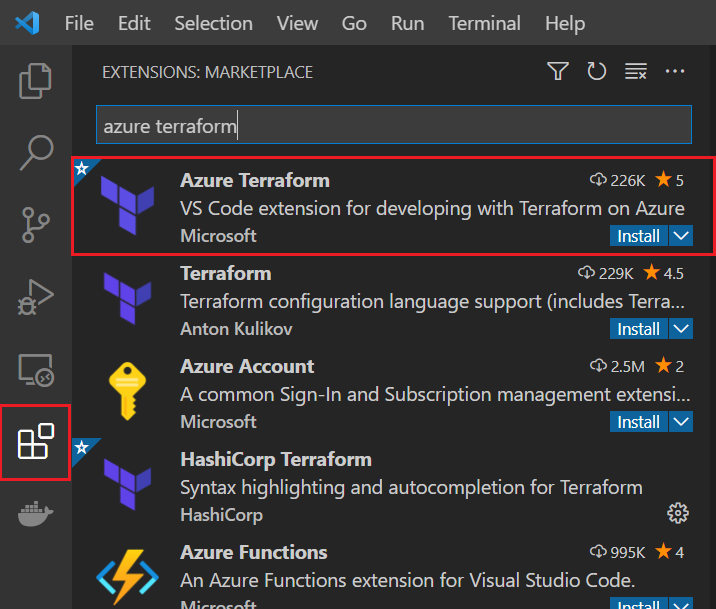Click the HashiCorp publisher name
Screen dimensions: 716x609
[x=221, y=515]
